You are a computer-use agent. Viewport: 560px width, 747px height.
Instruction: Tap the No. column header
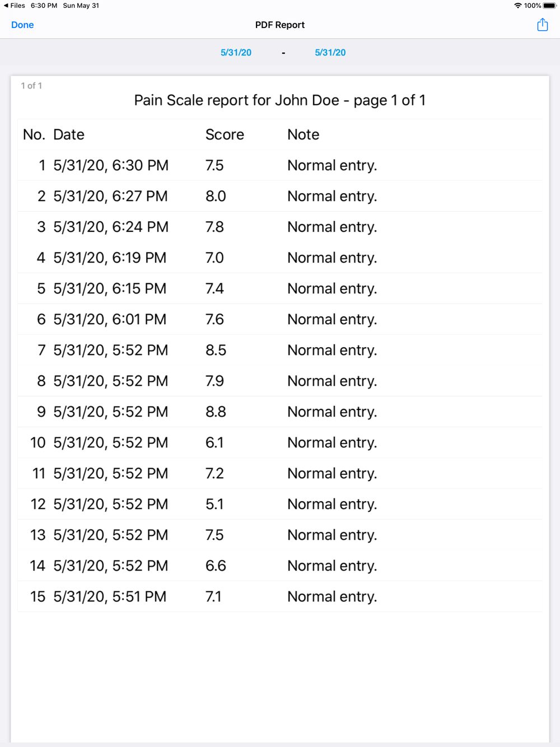pyautogui.click(x=34, y=134)
